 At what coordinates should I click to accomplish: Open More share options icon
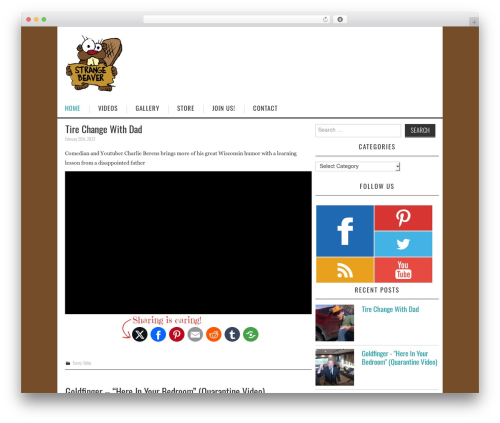251,334
